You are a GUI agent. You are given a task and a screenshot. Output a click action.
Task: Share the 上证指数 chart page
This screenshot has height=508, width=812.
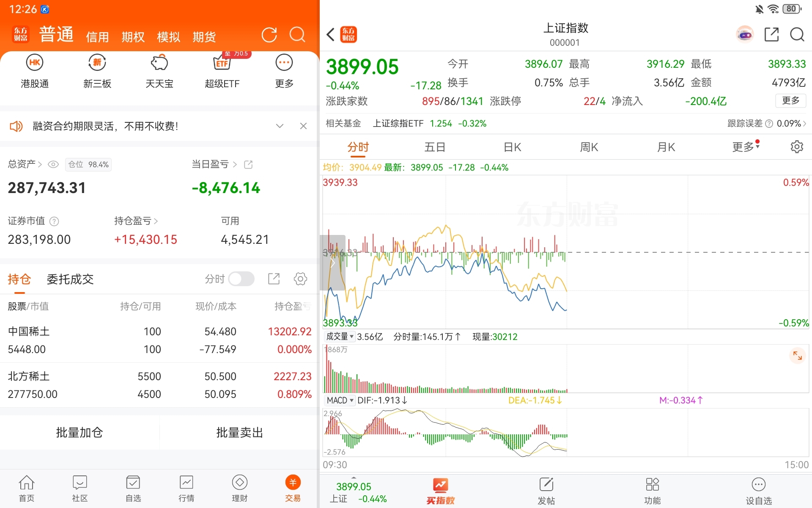pyautogui.click(x=771, y=35)
